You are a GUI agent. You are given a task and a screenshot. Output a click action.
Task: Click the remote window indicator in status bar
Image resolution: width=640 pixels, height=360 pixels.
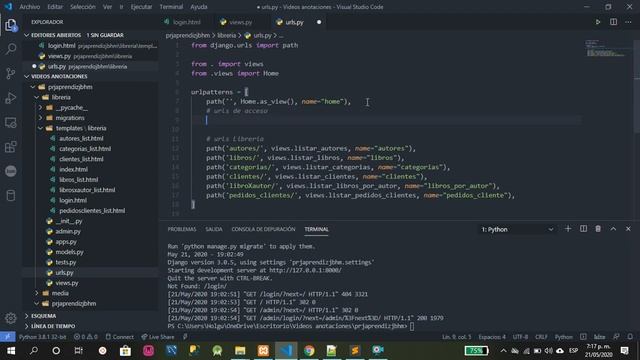tap(8, 337)
